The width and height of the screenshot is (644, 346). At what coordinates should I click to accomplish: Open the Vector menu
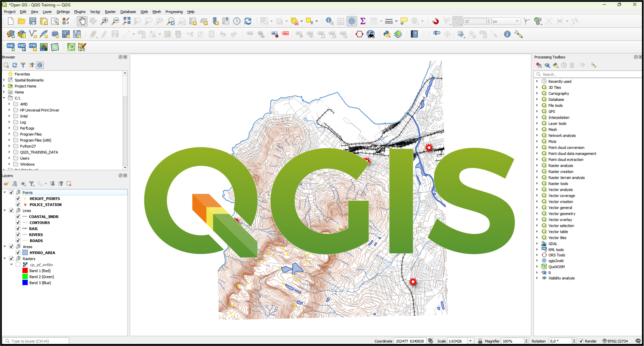click(x=95, y=12)
